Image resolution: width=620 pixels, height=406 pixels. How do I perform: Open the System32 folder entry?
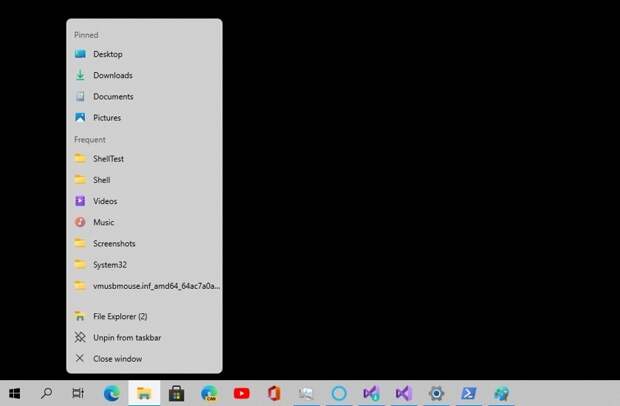click(144, 265)
